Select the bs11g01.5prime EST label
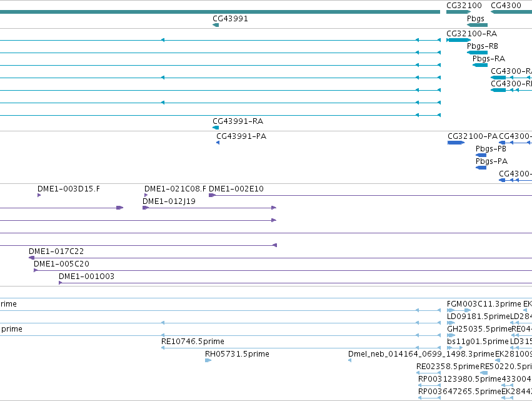This screenshot has width=532, height=401. point(478,342)
